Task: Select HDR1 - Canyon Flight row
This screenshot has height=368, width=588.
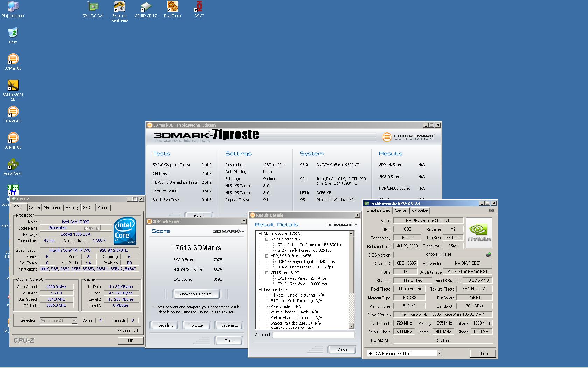Action: tap(306, 261)
